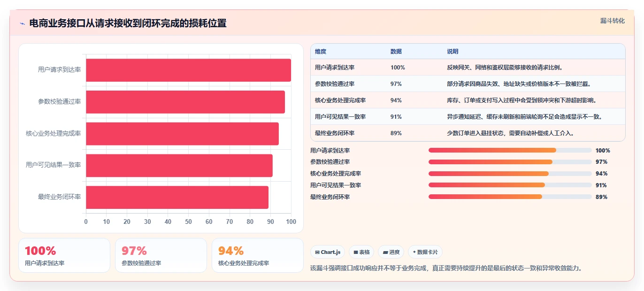Click the 用户请求到达率 bar in chart
Viewport: 644px width, 291px height.
(188, 70)
